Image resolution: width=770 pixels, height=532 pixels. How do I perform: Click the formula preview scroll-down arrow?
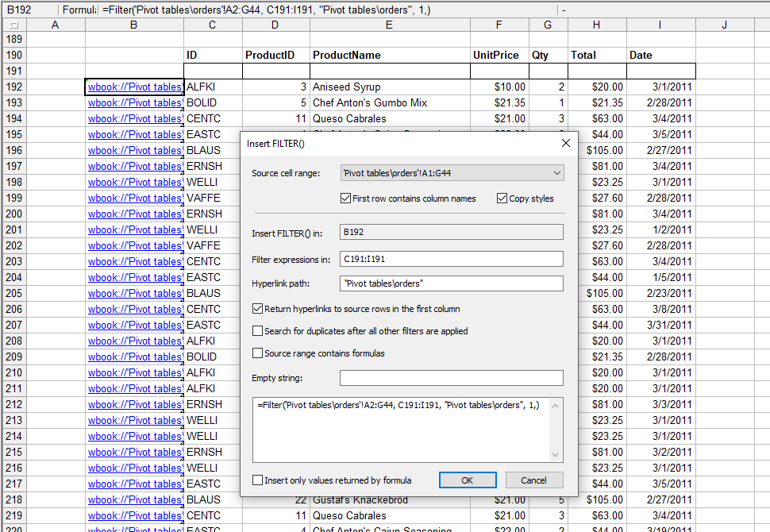pos(555,454)
